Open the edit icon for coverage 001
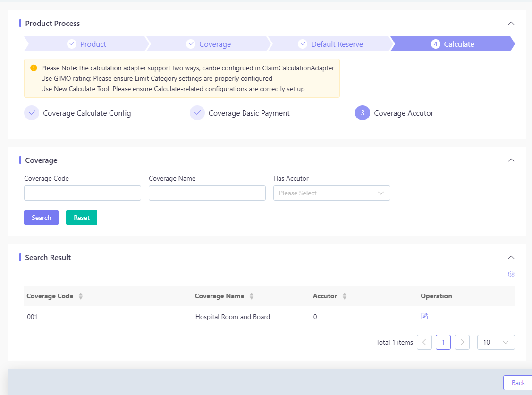Viewport: 532px width, 395px height. tap(424, 316)
